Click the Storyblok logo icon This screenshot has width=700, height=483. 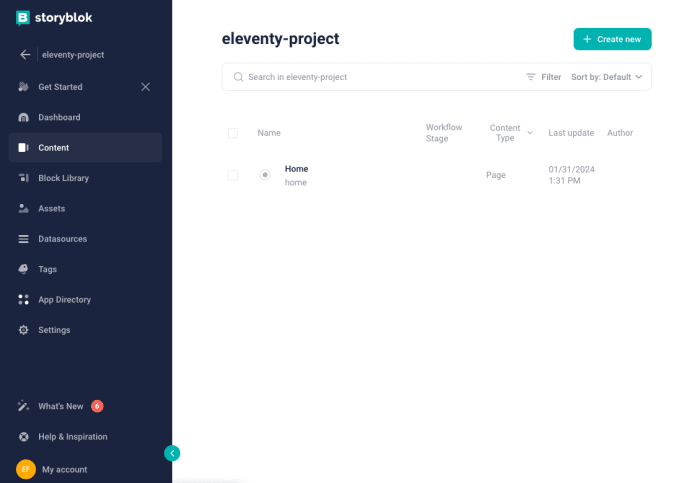23,18
